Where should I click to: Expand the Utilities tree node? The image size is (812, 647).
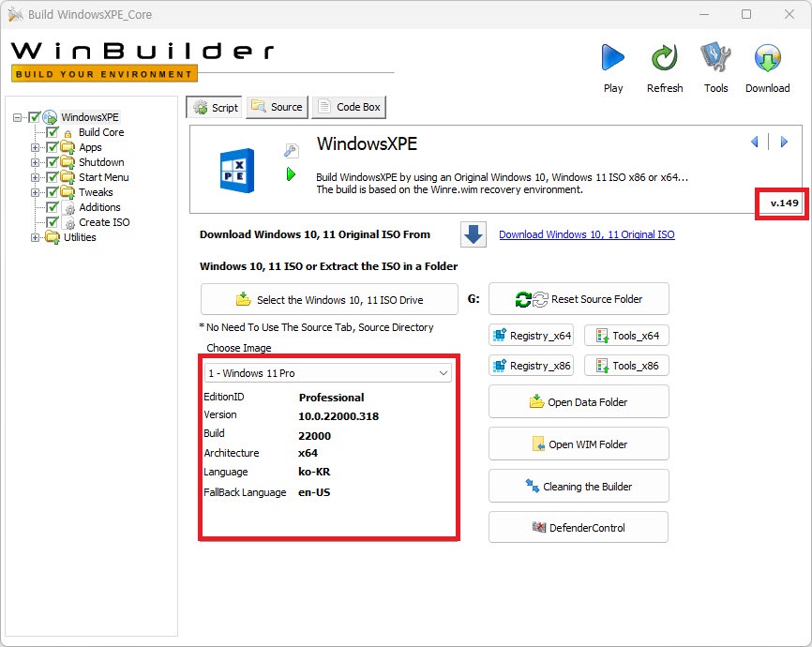coord(35,238)
